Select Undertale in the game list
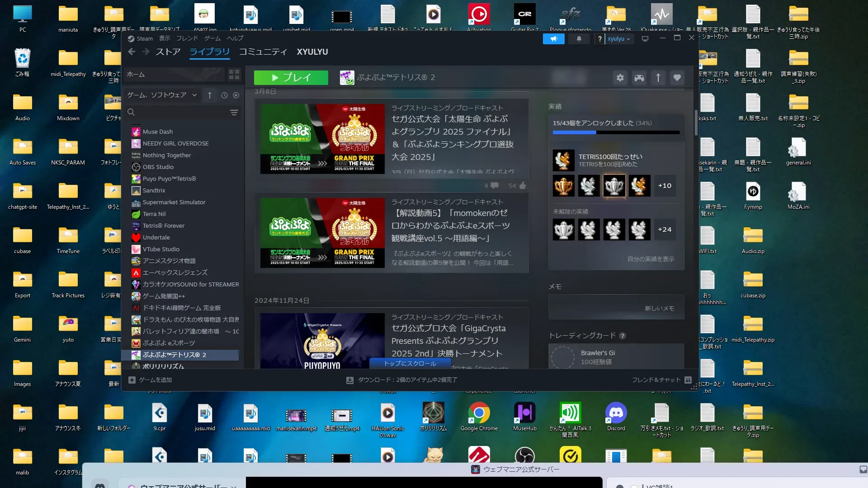This screenshot has height=488, width=868. click(156, 238)
